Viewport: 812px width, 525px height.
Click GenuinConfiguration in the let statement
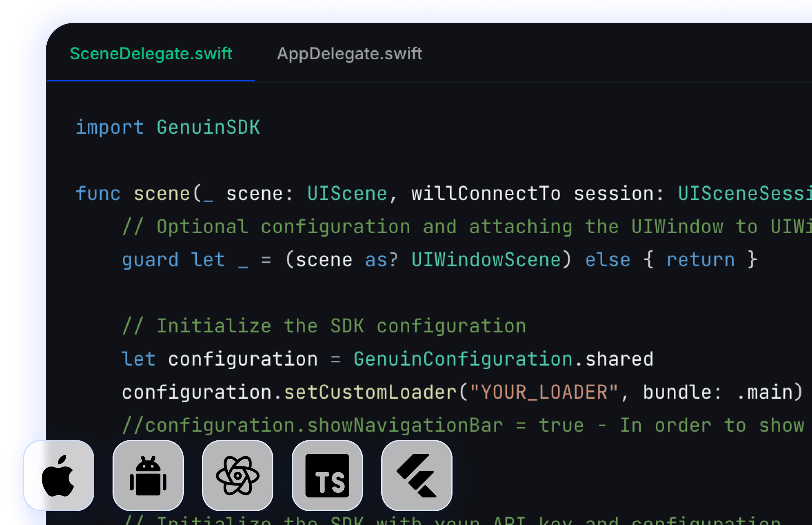462,359
